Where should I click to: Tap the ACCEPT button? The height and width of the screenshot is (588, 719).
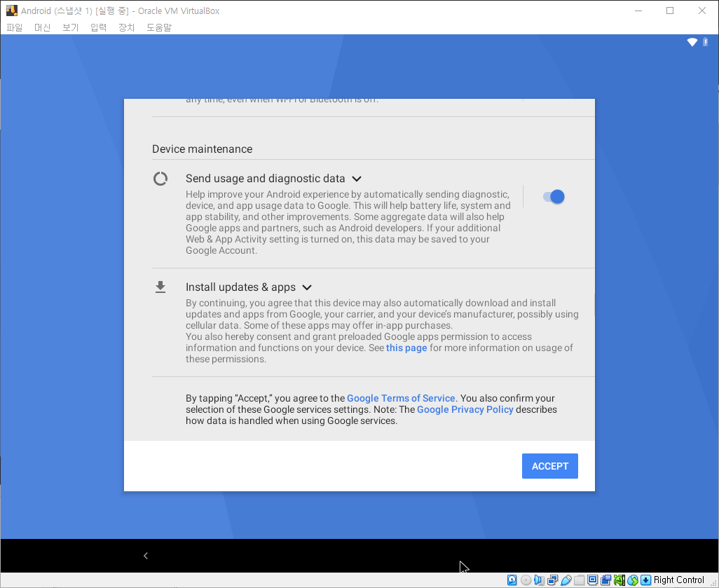[550, 466]
